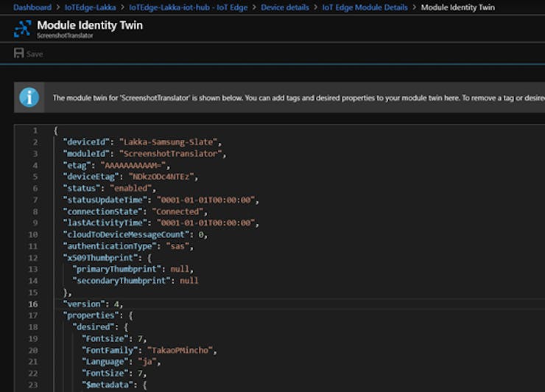Open IoTEdge-Lakka-iot-hub - IoT Edge breadcrumb
Viewport: 545px width, 392px height.
point(188,7)
